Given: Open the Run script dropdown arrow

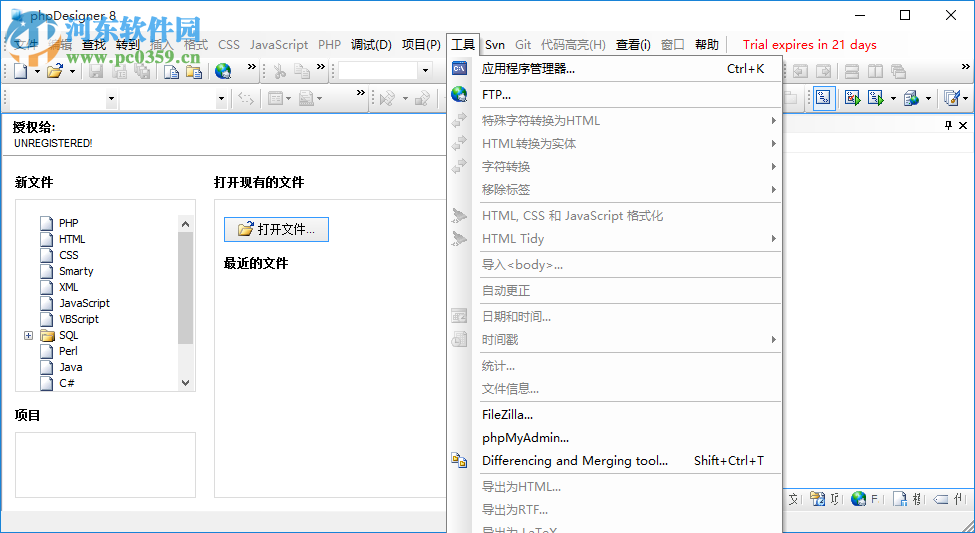Looking at the screenshot, I should point(894,98).
